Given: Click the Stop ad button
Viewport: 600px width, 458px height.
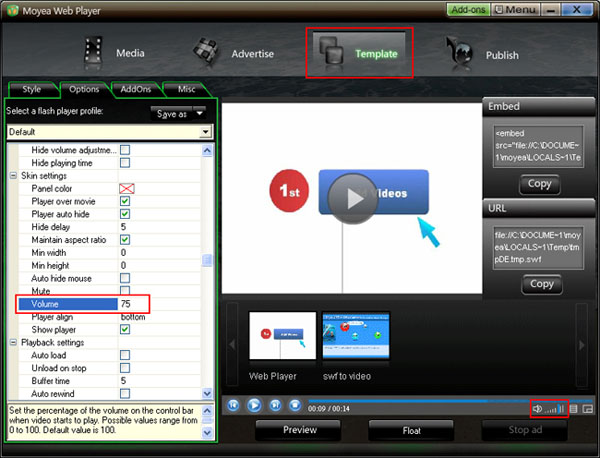Looking at the screenshot, I should (x=525, y=430).
